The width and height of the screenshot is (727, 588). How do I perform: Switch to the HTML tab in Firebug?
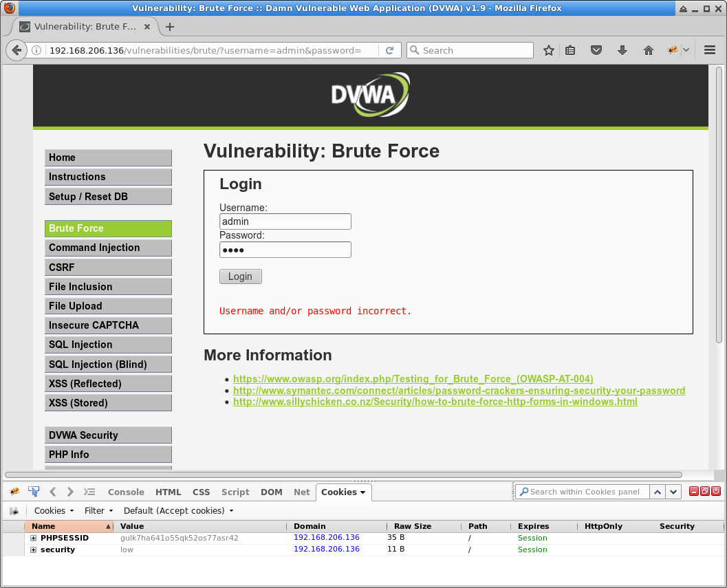[x=169, y=492]
